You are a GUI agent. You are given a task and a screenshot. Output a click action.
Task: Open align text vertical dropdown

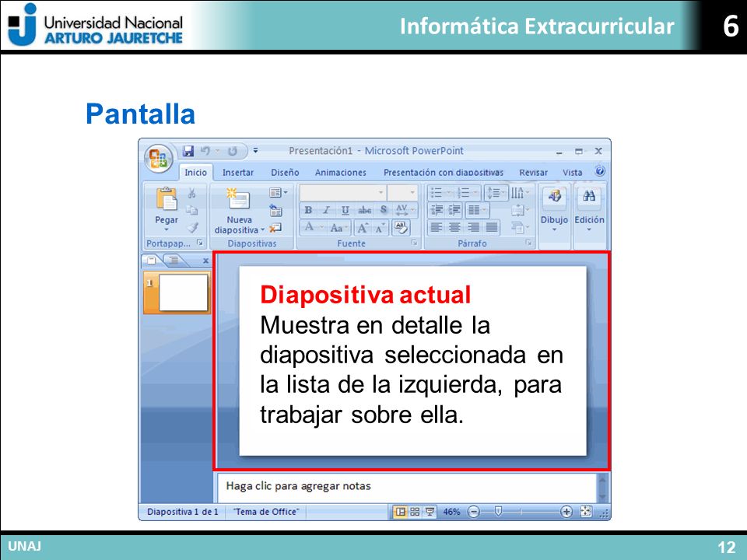pyautogui.click(x=521, y=210)
